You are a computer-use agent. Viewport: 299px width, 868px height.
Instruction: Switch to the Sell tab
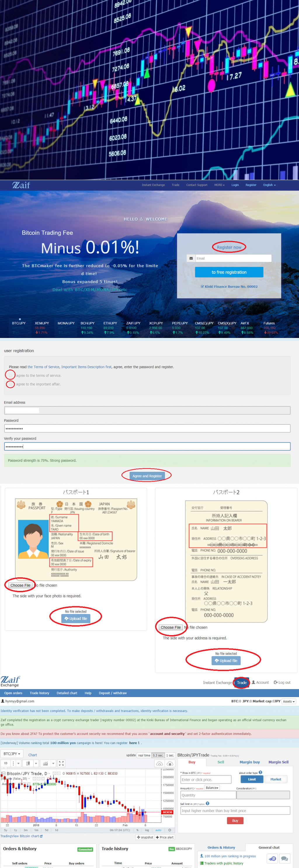pos(221,762)
